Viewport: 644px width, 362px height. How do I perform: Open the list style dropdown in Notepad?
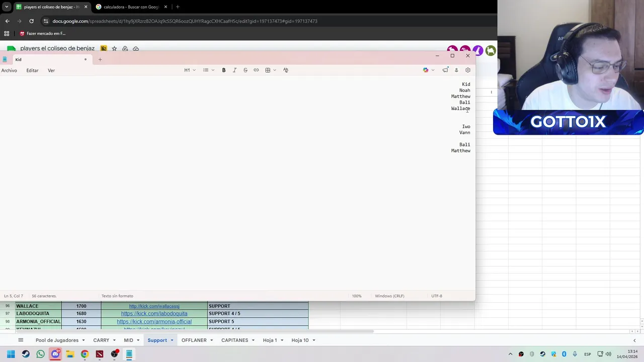point(209,70)
